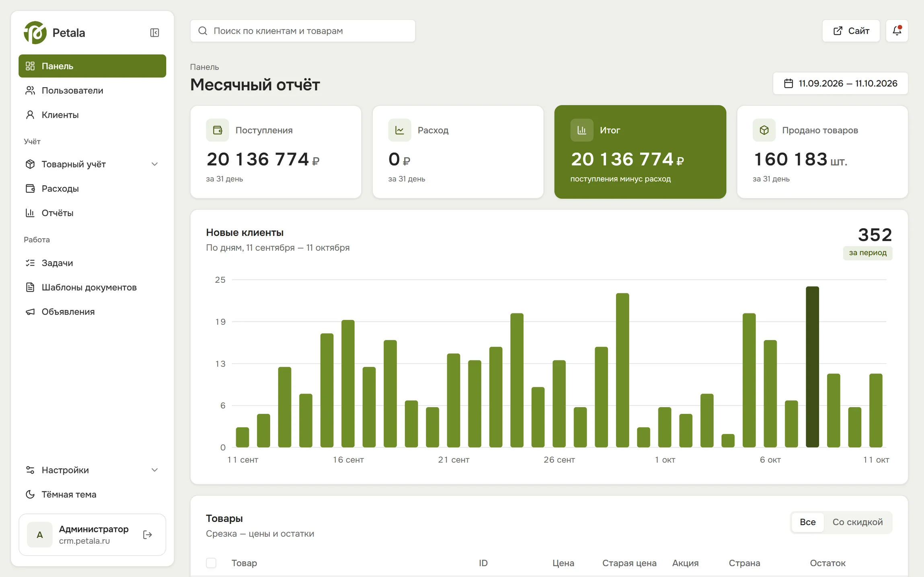Click the Остаток column header
Screen dimensions: 924x577
(827, 563)
